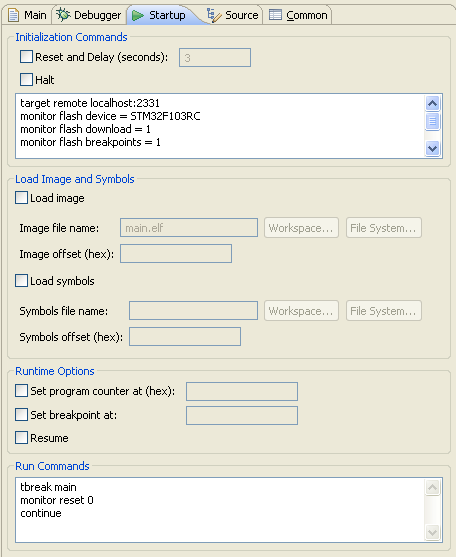Click the Debugger tab bug icon
Viewport: 456px width, 557px height.
63,15
